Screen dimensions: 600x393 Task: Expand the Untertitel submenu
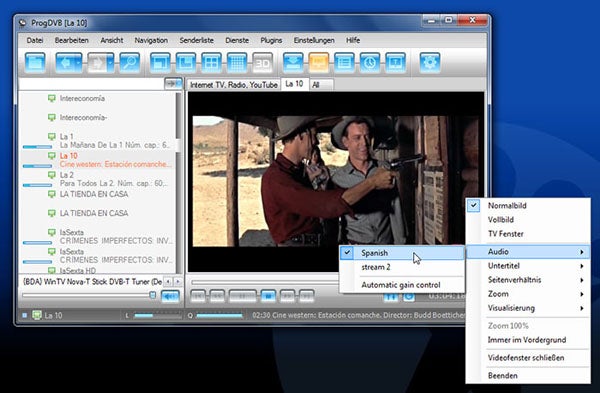pyautogui.click(x=528, y=266)
